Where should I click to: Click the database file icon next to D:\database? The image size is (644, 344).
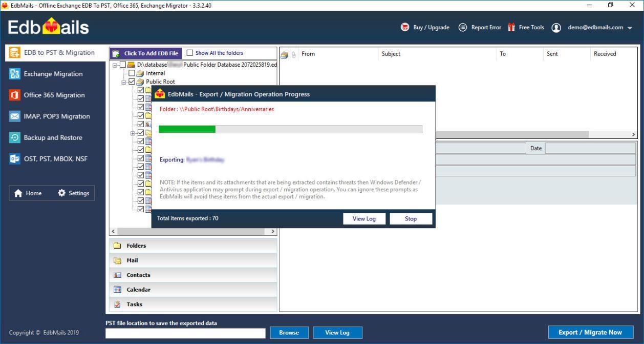pos(131,65)
